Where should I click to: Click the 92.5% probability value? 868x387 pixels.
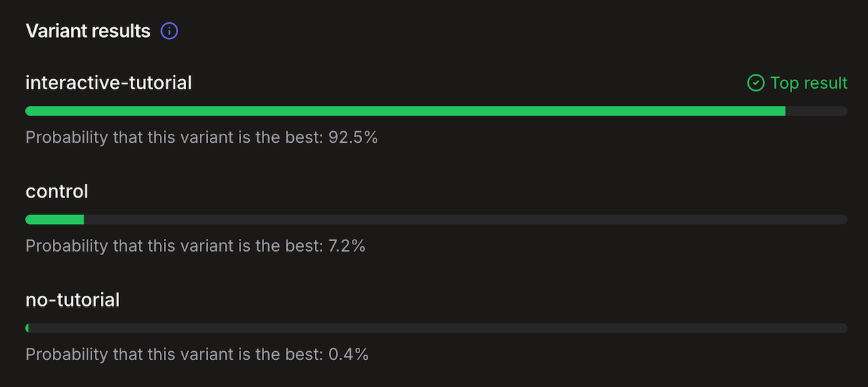tap(353, 137)
